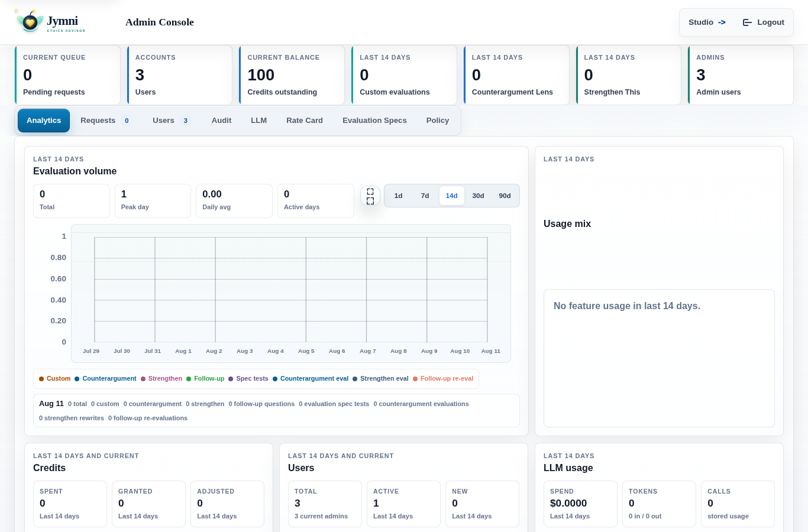Click the Studio arrow icon
Viewport: 808px width, 532px height.
[x=722, y=22]
